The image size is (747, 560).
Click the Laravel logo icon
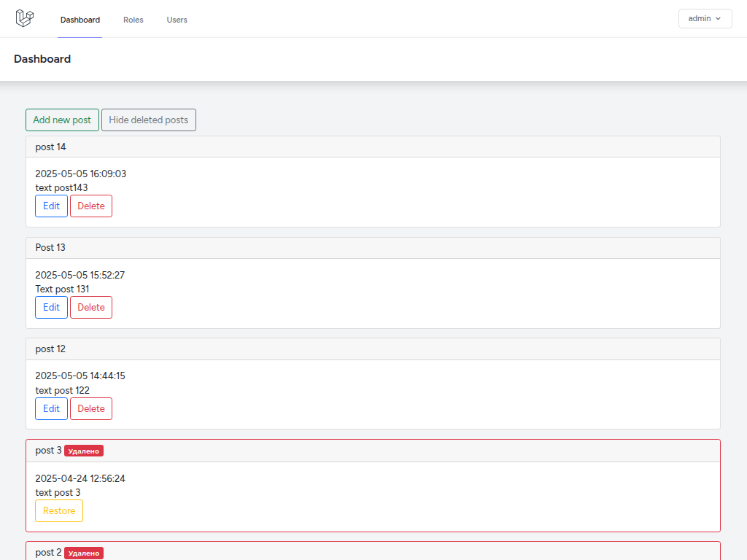click(x=24, y=18)
